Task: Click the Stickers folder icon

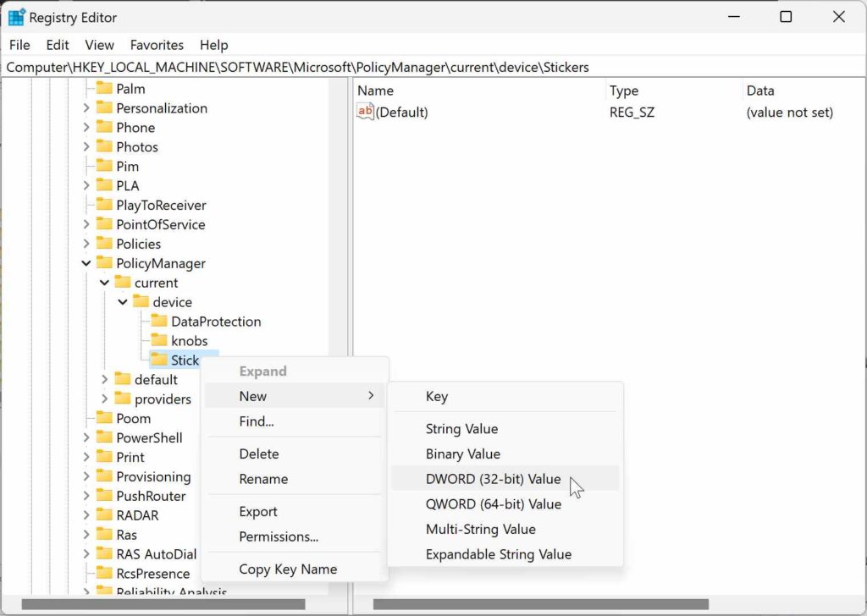Action: coord(159,360)
